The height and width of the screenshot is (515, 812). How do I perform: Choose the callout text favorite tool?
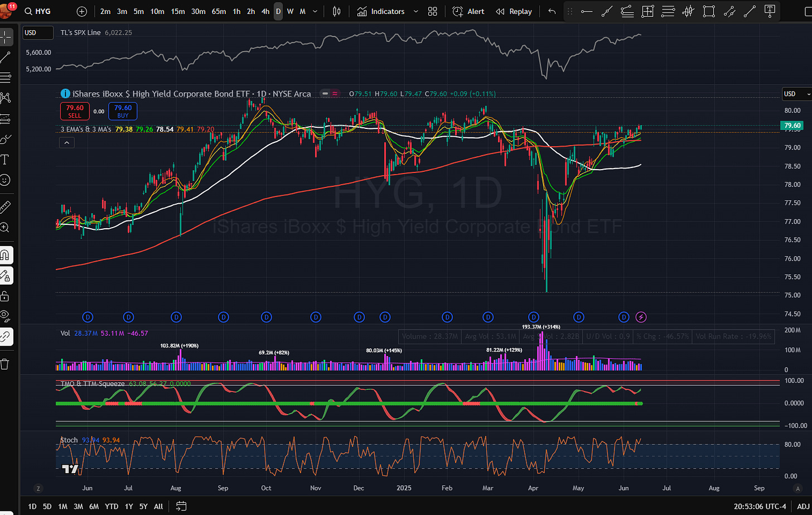point(770,11)
